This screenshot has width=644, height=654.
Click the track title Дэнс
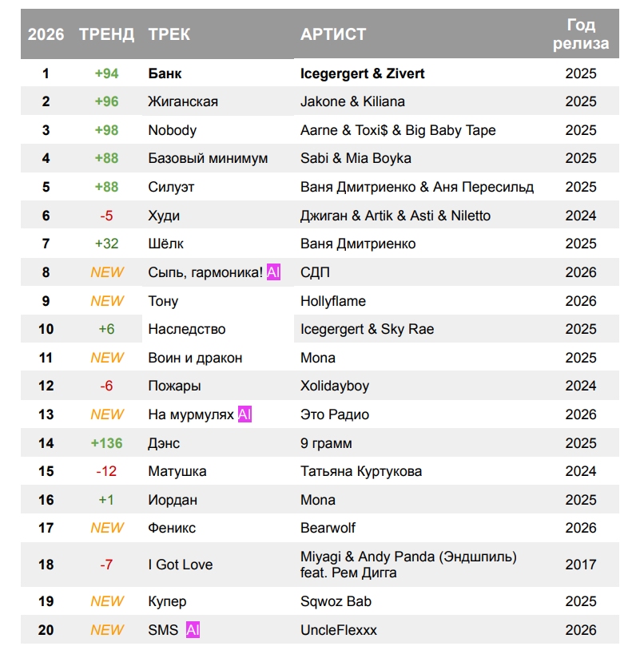click(164, 443)
